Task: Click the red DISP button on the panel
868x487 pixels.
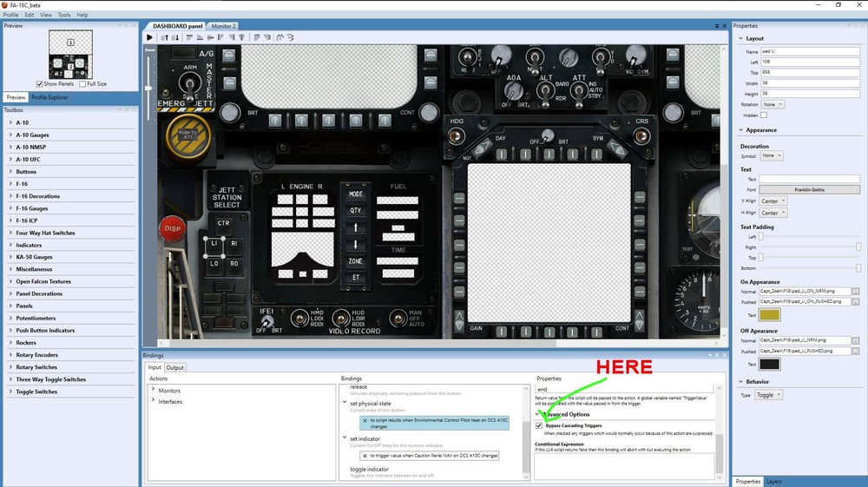Action: (172, 228)
